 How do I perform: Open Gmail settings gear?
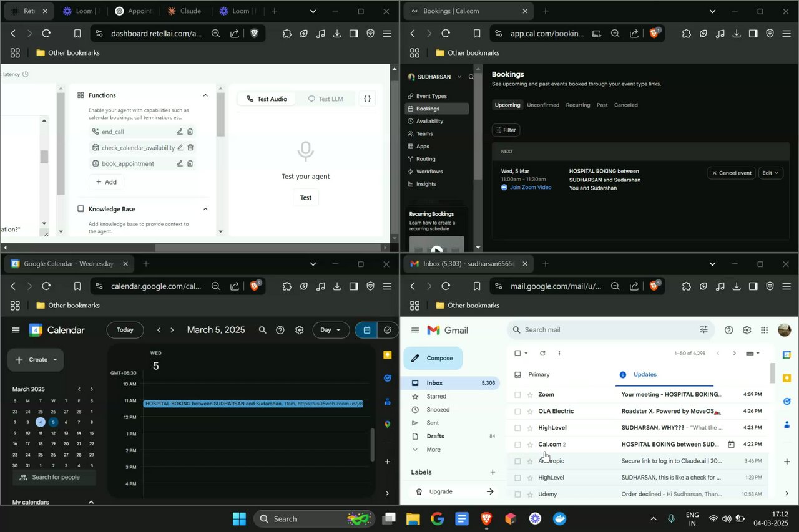pyautogui.click(x=747, y=330)
